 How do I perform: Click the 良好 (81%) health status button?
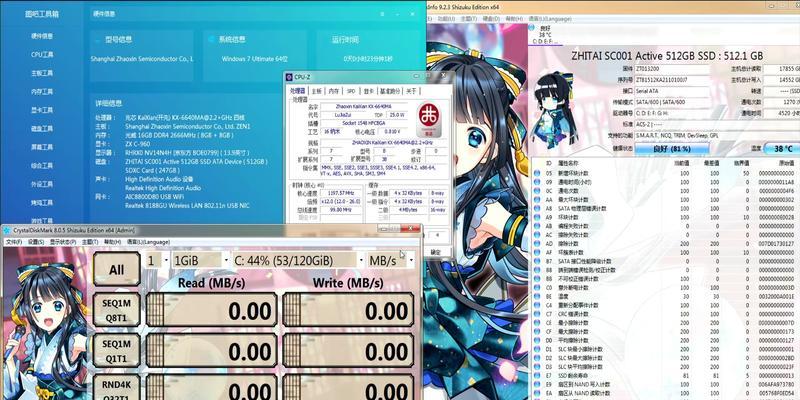point(671,149)
